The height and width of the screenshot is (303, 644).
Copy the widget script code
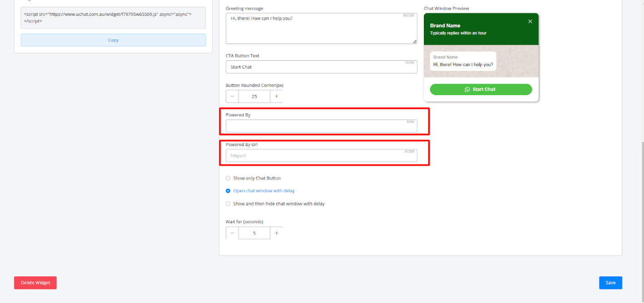coord(113,40)
